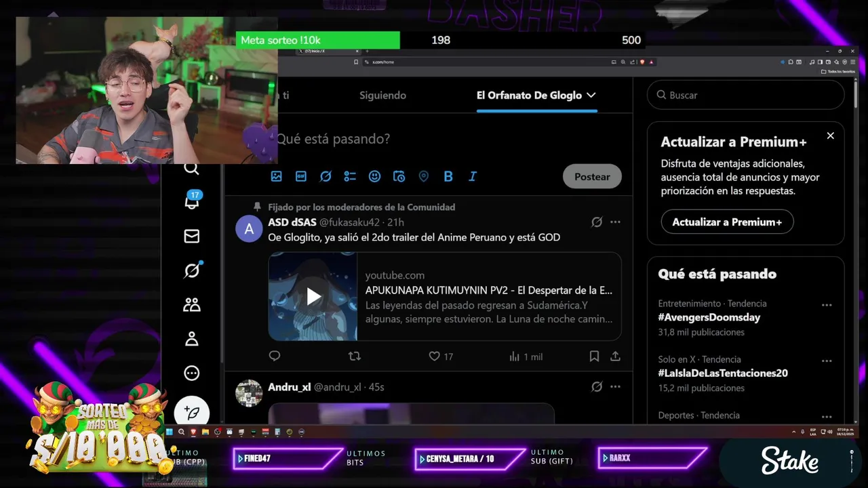
Task: Schedule the post with calendar icon
Action: coord(399,176)
